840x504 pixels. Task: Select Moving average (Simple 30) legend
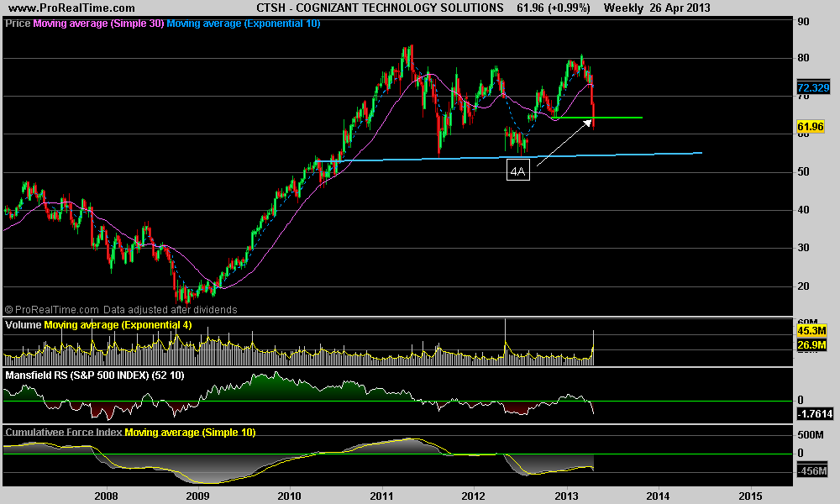[98, 24]
